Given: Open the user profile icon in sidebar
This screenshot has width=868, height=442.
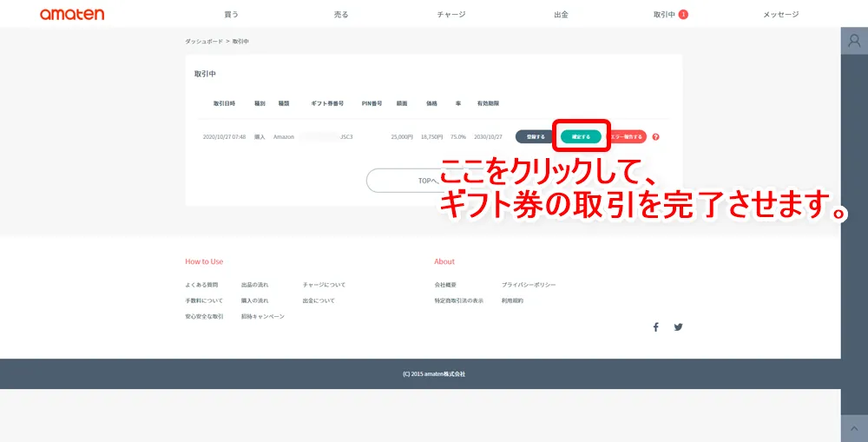Looking at the screenshot, I should (854, 41).
